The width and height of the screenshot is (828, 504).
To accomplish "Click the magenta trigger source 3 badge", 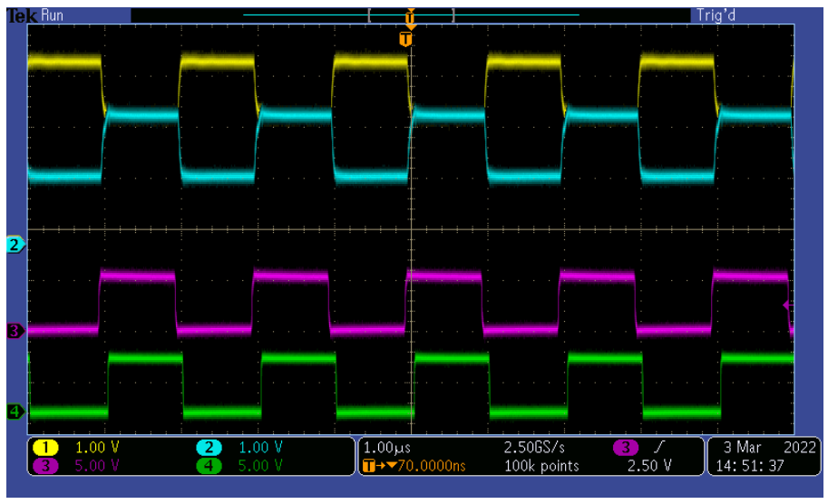I will (x=627, y=448).
